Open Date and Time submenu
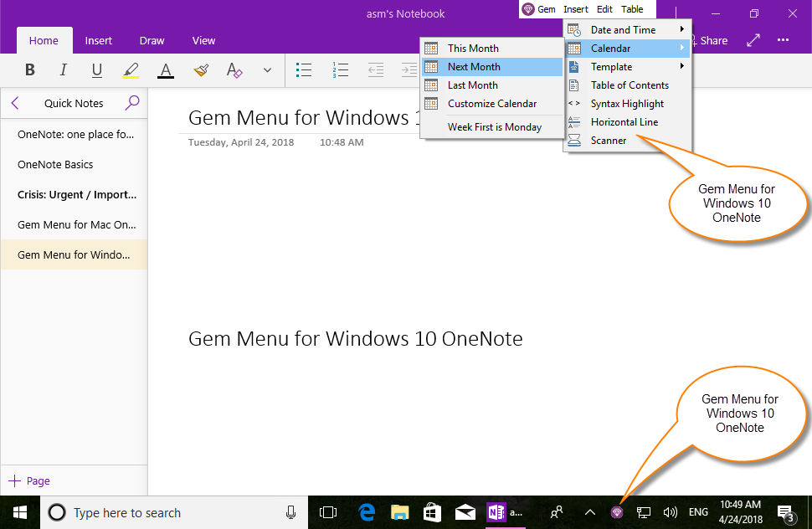Image resolution: width=812 pixels, height=529 pixels. pyautogui.click(x=627, y=30)
